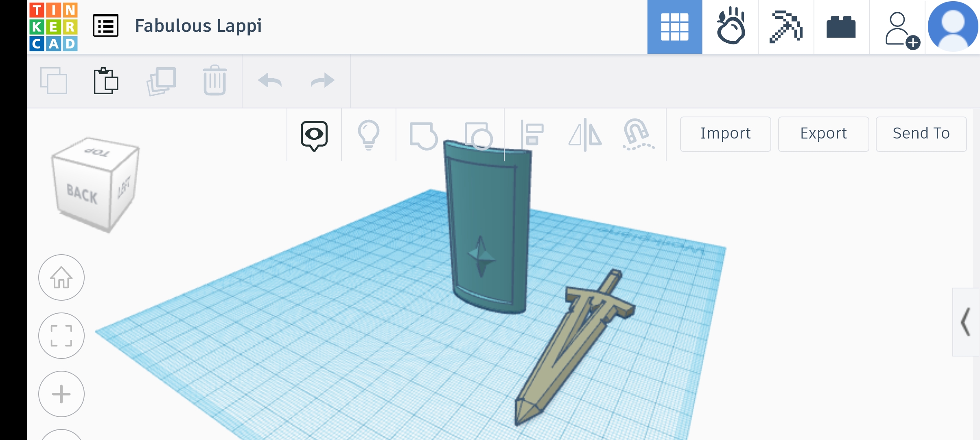
Task: Open the Tinkercad home logo
Action: click(53, 27)
